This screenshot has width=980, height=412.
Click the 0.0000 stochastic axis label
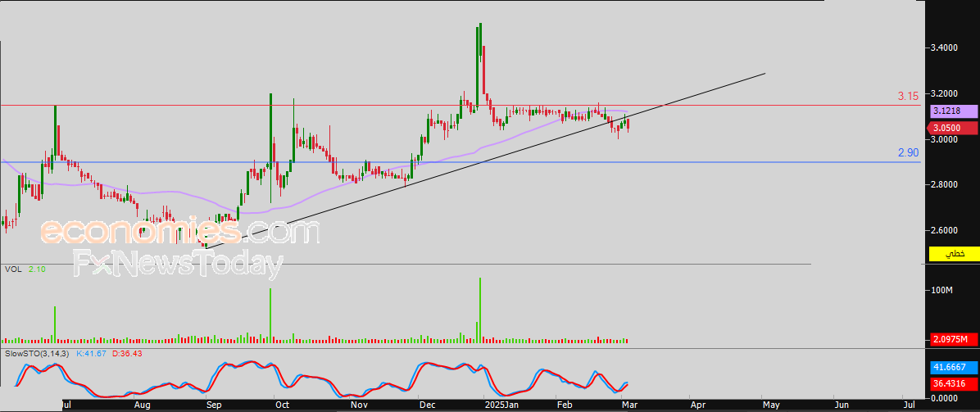point(946,397)
